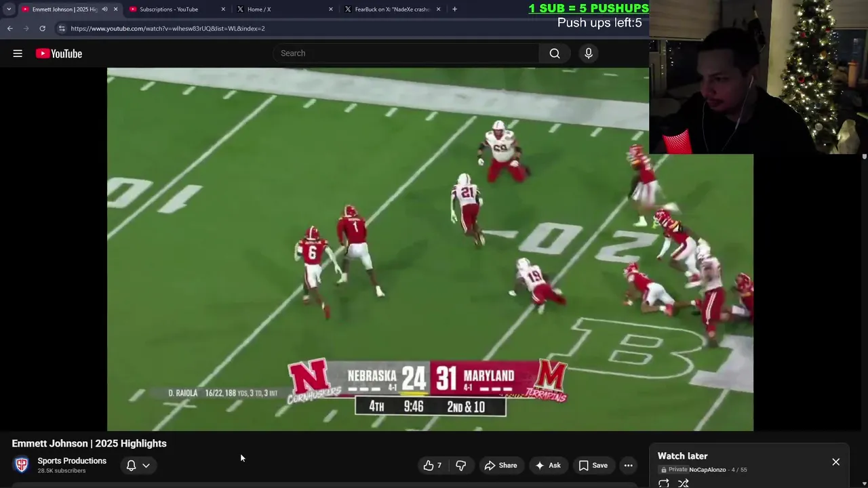This screenshot has height=488, width=868.
Task: Click the video title Emmett Johnson | 2025 Highlights
Action: click(x=89, y=443)
